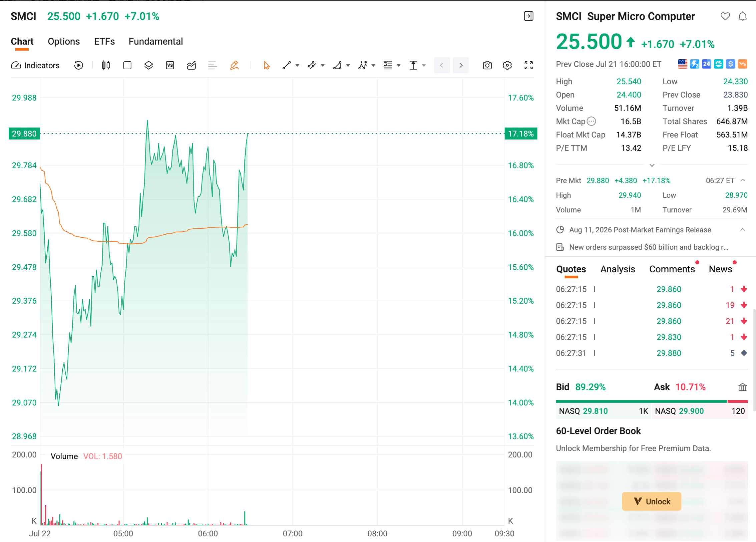Open the New orders surpassed $60 billion news
Screen dimensions: 756x542
click(x=648, y=247)
